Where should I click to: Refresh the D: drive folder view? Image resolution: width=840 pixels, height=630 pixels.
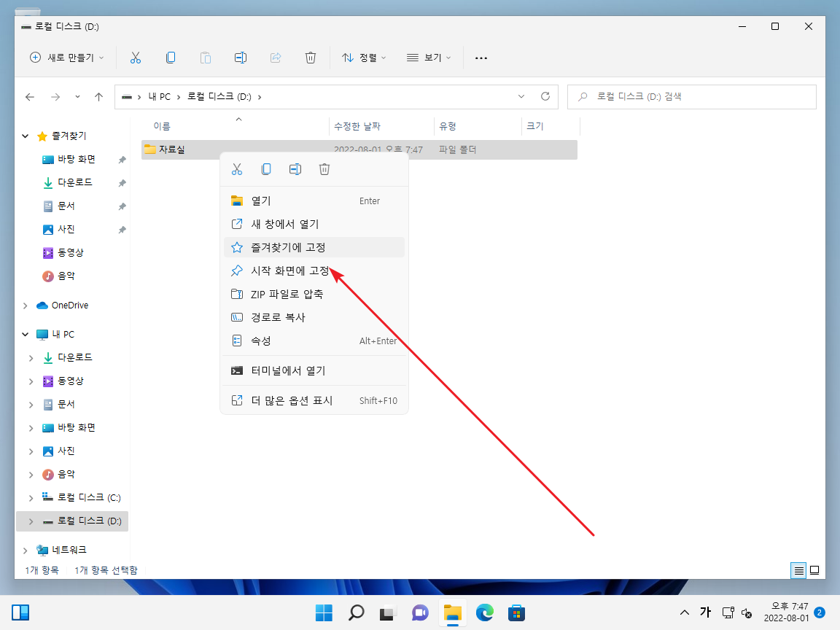pos(545,96)
